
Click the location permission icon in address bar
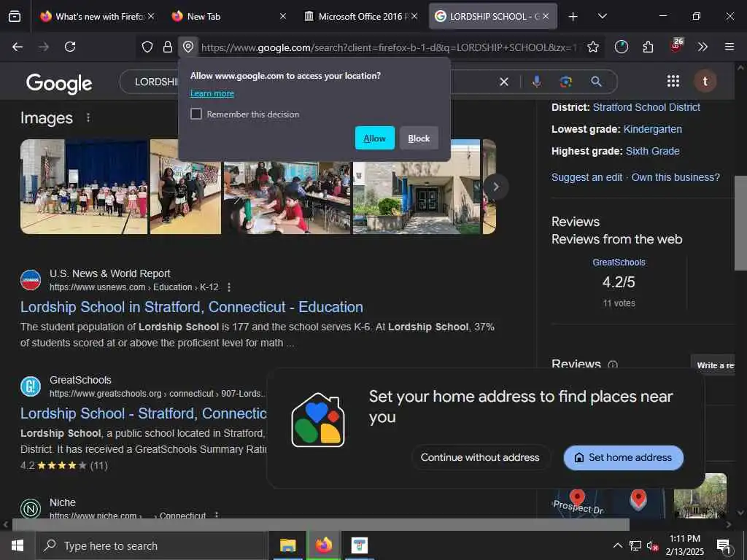click(188, 47)
